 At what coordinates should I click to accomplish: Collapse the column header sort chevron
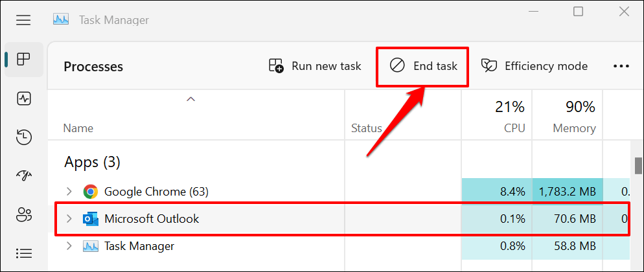(190, 99)
